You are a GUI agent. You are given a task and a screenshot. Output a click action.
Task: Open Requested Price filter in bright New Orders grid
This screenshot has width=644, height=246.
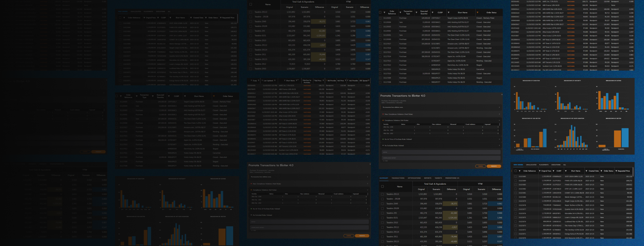[x=615, y=171]
